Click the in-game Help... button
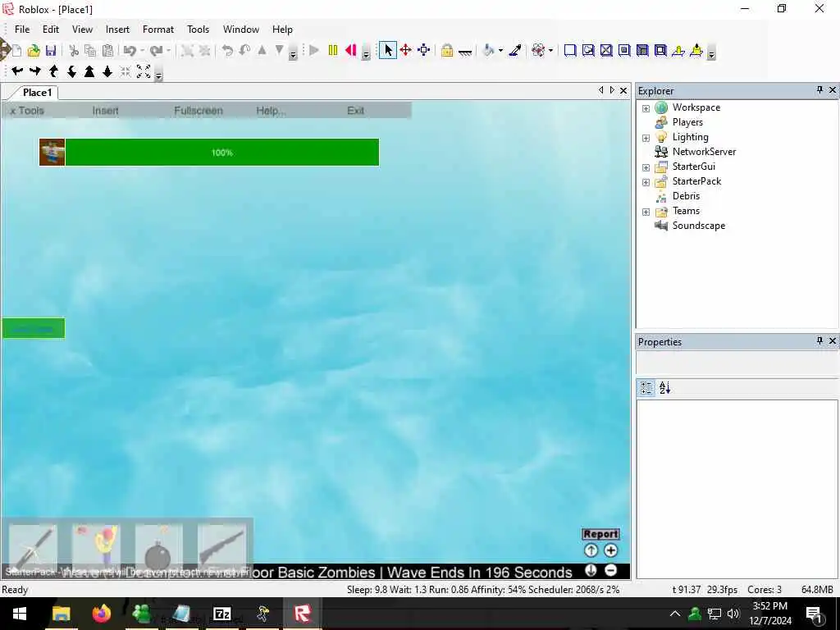 click(x=271, y=111)
